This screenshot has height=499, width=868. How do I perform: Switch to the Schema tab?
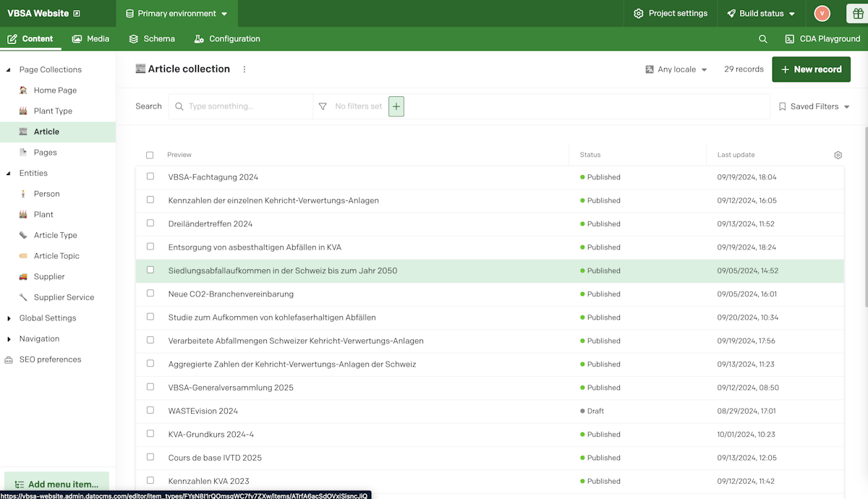(x=152, y=39)
